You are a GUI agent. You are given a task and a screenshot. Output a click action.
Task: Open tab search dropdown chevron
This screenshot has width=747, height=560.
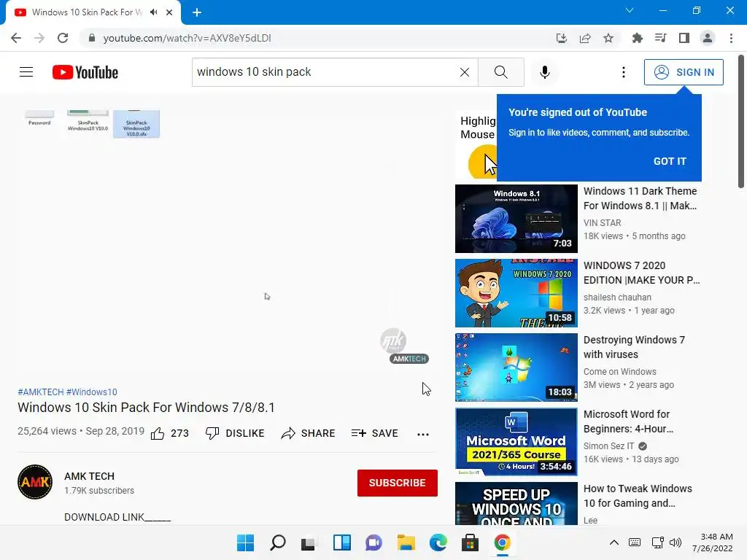(630, 10)
